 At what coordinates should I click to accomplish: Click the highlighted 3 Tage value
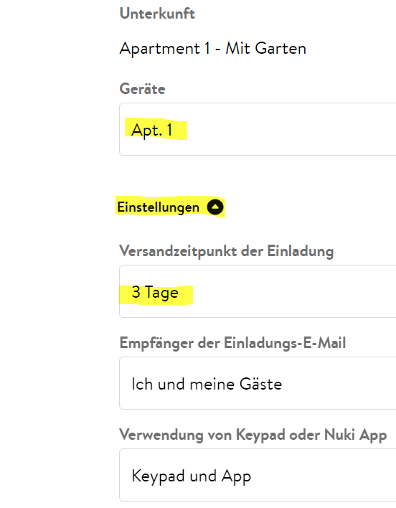pyautogui.click(x=155, y=292)
